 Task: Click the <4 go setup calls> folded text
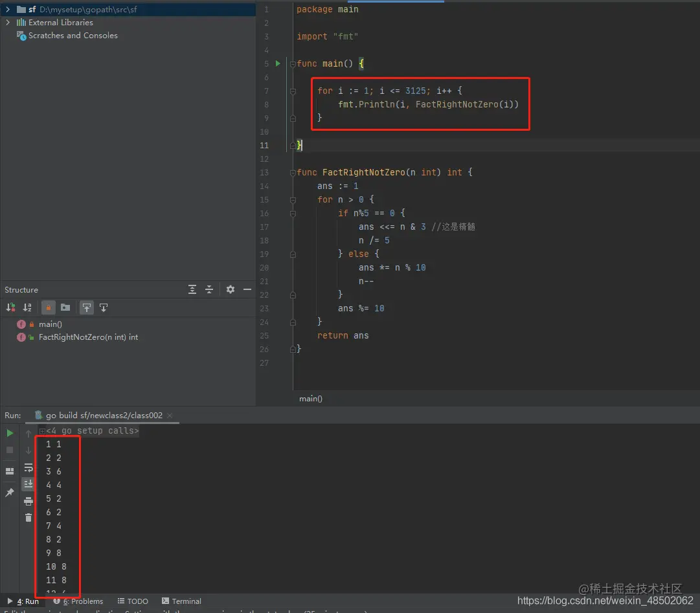[93, 430]
